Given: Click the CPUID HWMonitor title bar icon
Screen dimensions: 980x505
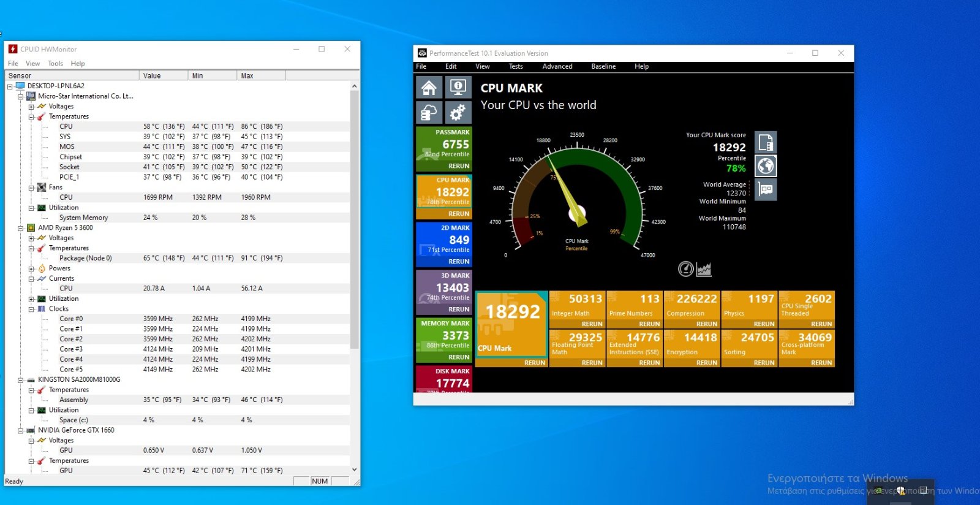Looking at the screenshot, I should tap(13, 49).
